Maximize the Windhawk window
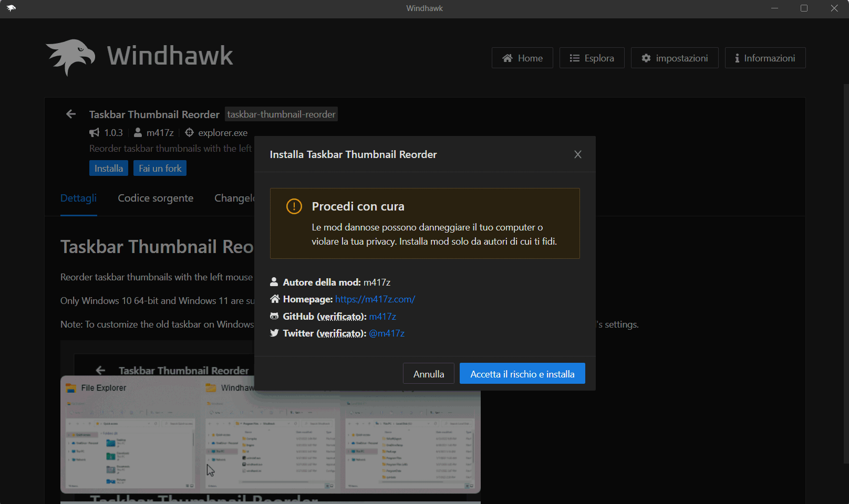This screenshot has width=849, height=504. click(804, 8)
